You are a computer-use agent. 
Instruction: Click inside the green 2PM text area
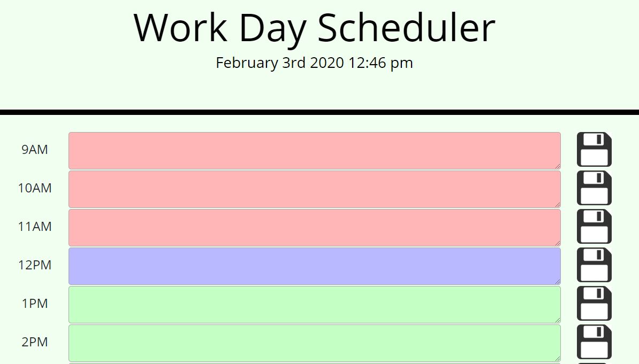(314, 342)
